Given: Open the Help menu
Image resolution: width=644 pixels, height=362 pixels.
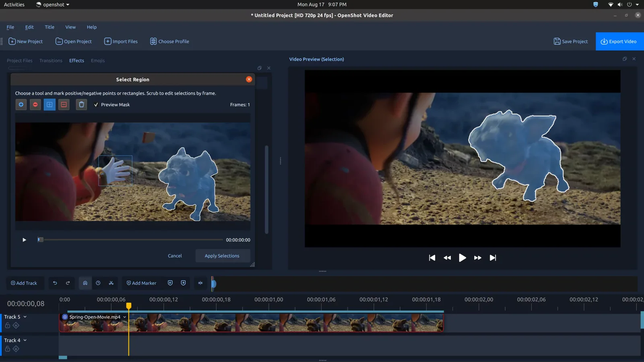Looking at the screenshot, I should pos(92,27).
